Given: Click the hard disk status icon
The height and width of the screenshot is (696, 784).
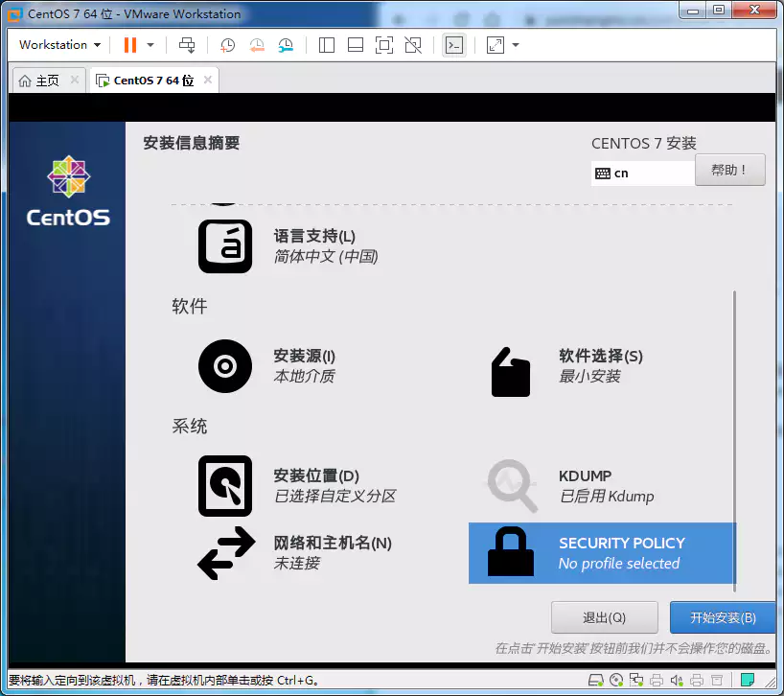Looking at the screenshot, I should pos(596,680).
